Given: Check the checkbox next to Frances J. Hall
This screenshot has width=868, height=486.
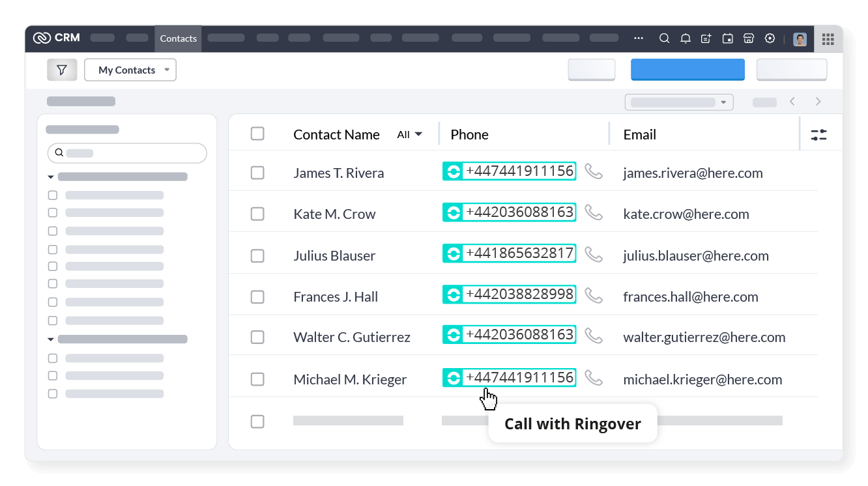Looking at the screenshot, I should [x=257, y=296].
